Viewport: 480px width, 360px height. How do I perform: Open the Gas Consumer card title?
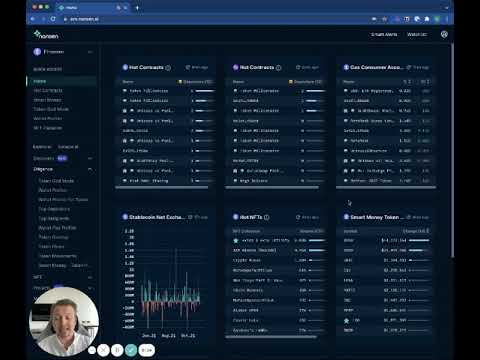click(377, 67)
